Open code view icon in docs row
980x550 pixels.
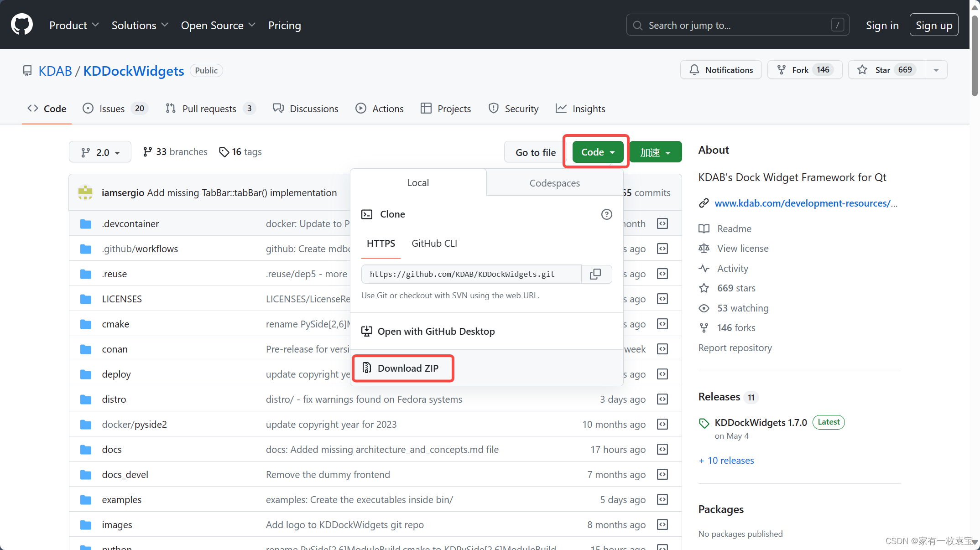click(662, 449)
